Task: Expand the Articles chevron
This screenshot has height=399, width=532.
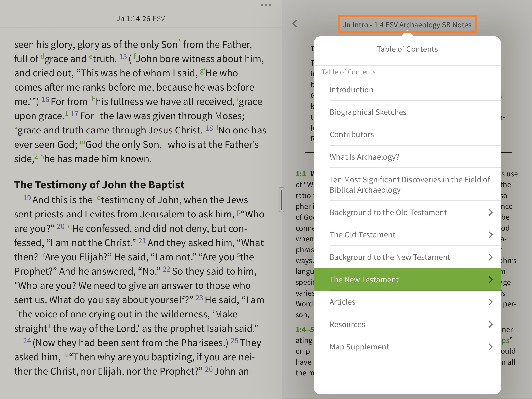Action: point(491,302)
